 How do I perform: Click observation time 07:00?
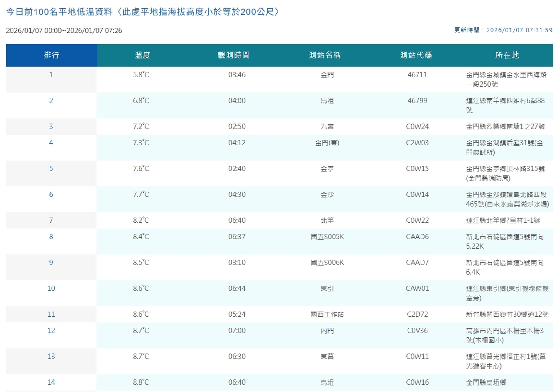point(237,331)
